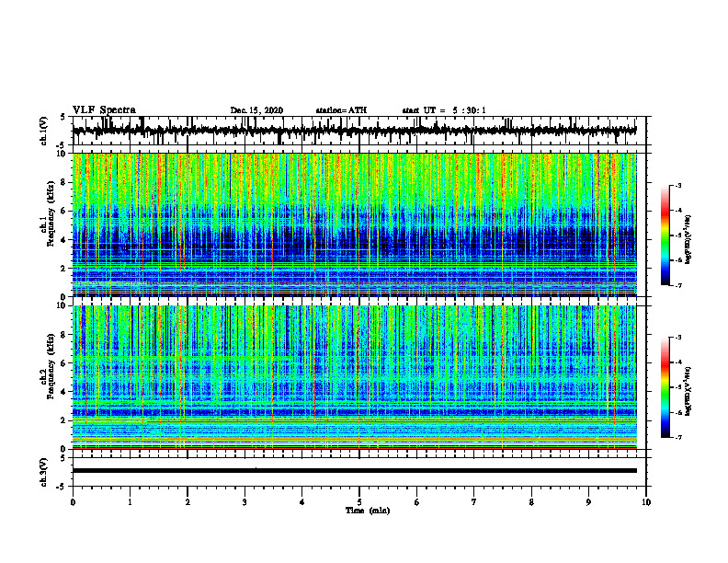This screenshot has width=728, height=563.
Task: Click the "ch.3(V)" axis label
Action: 44,472
